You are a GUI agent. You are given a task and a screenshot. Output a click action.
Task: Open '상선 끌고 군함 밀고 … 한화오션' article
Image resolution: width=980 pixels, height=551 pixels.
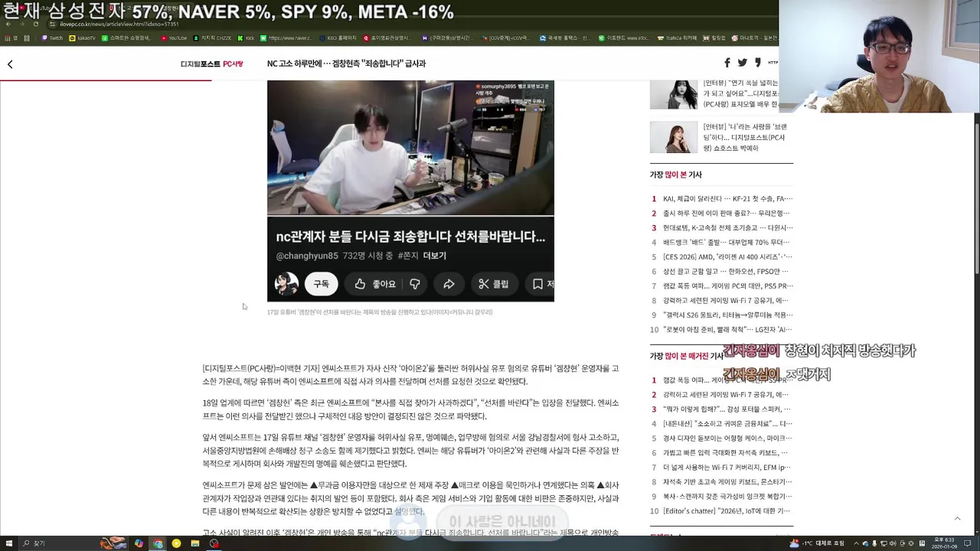pos(726,272)
